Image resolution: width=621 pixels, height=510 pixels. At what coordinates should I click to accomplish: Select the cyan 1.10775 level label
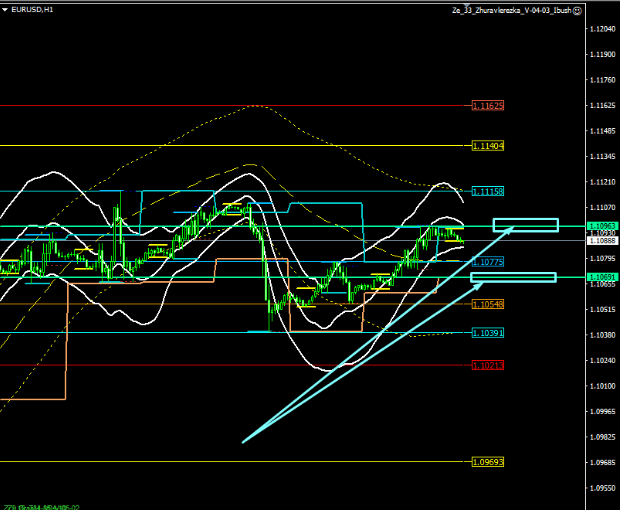point(488,261)
